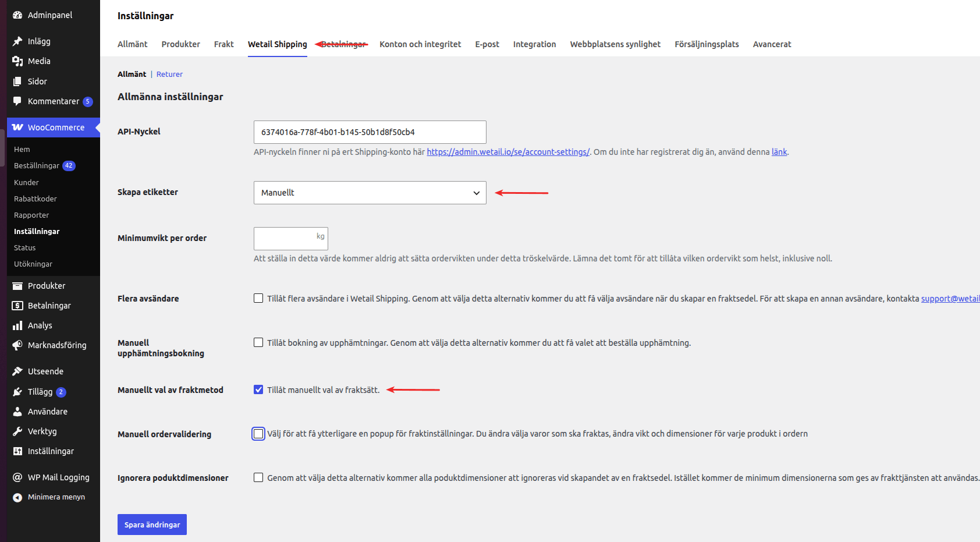Open the Returer sub-section link
Screen dimensions: 980x542
pyautogui.click(x=169, y=74)
